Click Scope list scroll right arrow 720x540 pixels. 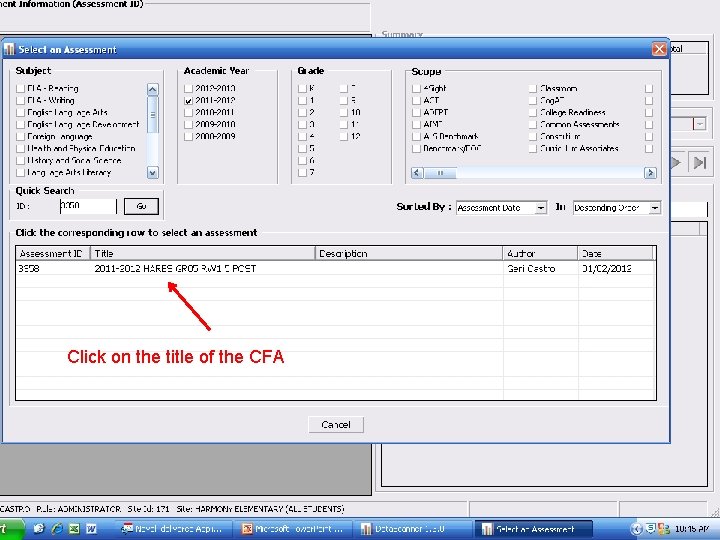coord(650,173)
